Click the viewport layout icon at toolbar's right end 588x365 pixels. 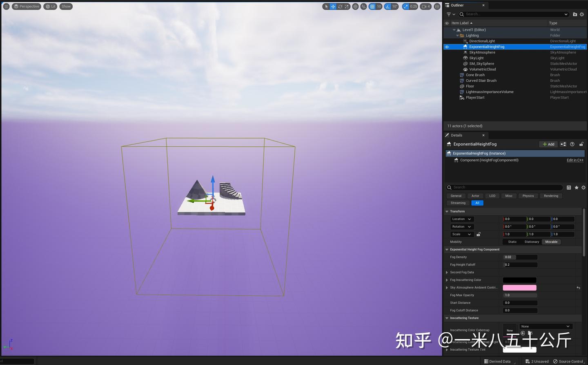pos(438,6)
